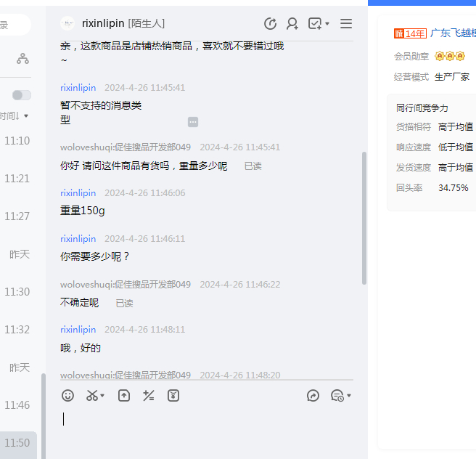Open the unsupported message more-options icon

(x=193, y=122)
